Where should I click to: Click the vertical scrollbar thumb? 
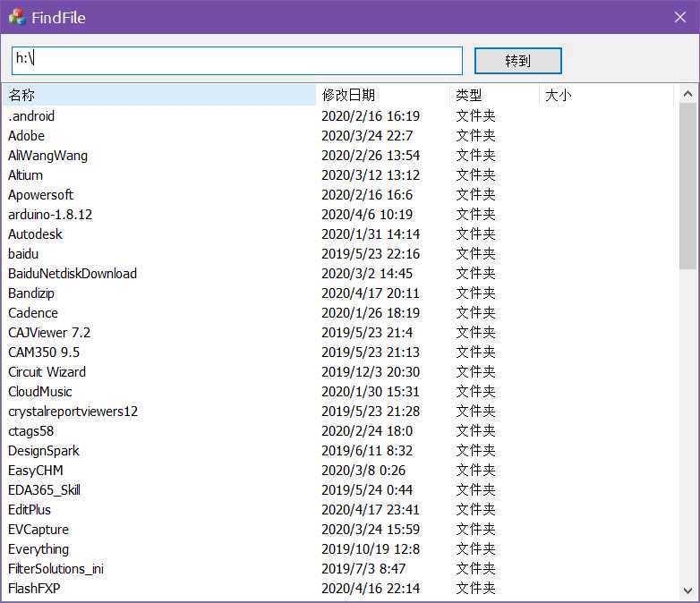tap(688, 187)
